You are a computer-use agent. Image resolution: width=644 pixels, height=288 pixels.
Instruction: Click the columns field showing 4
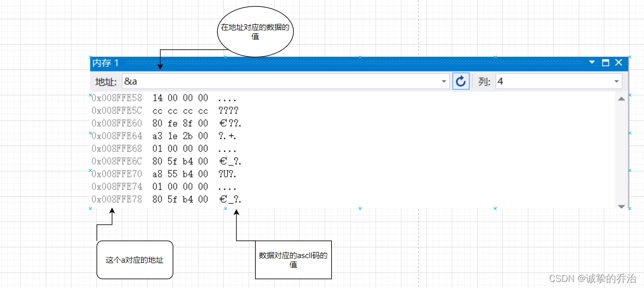558,81
